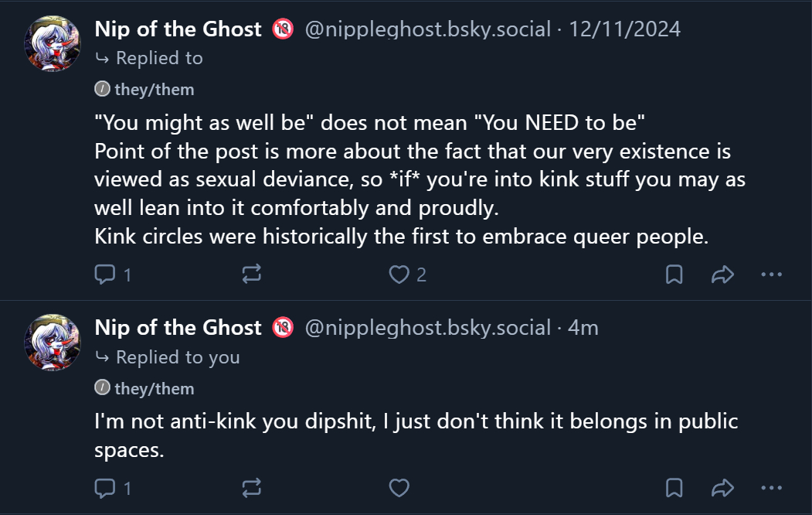Open the 12/11/2024 timestamp link

[x=624, y=29]
